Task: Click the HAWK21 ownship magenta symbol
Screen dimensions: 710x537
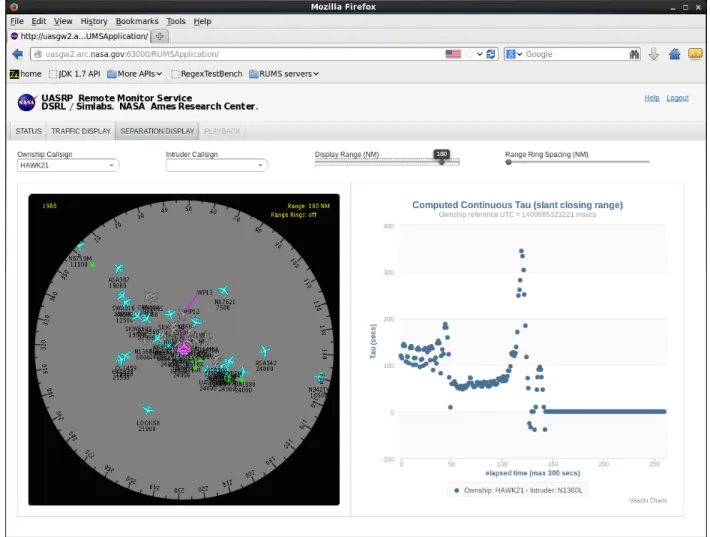Action: (x=183, y=349)
